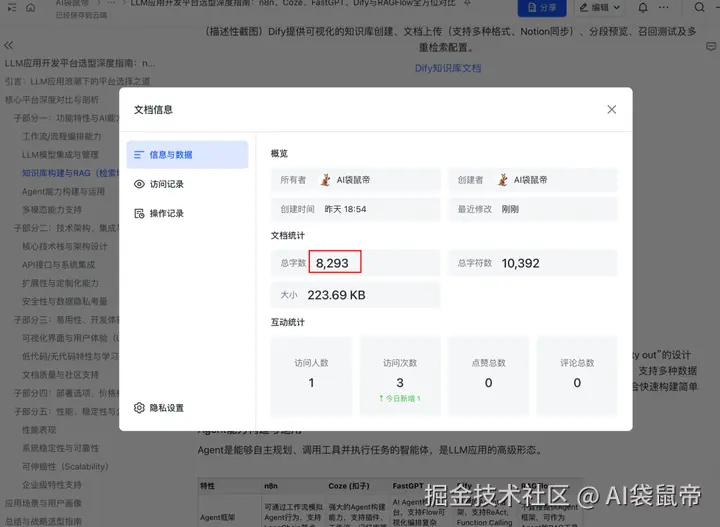Jump to outline item 系统稳定性与可靠性
This screenshot has height=527, width=720.
(x=60, y=449)
